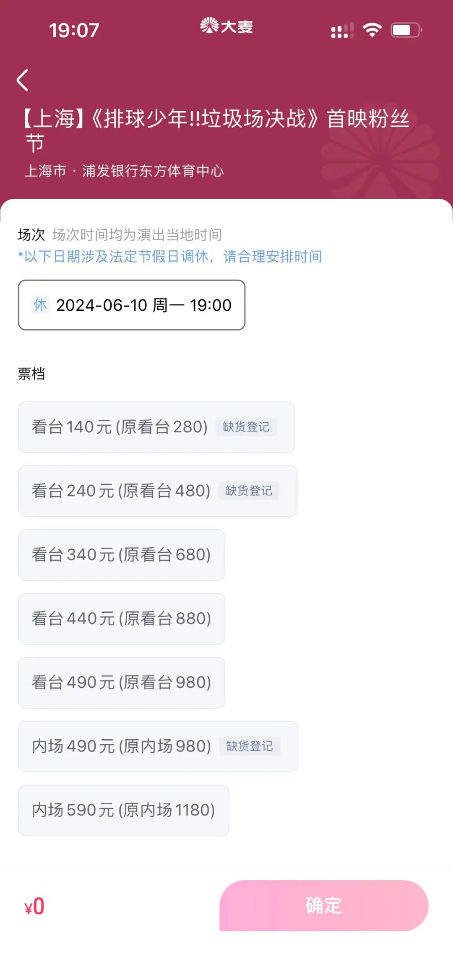The width and height of the screenshot is (453, 980).
Task: Tap the ¥0 total price
Action: coord(34,907)
